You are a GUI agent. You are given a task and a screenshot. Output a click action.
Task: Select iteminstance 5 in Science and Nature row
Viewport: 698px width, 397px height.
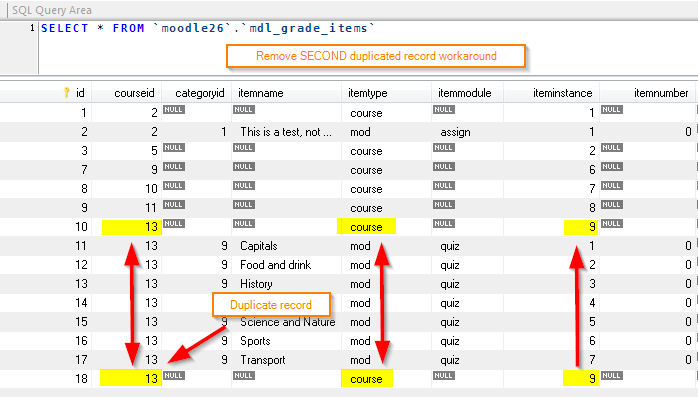pyautogui.click(x=592, y=322)
